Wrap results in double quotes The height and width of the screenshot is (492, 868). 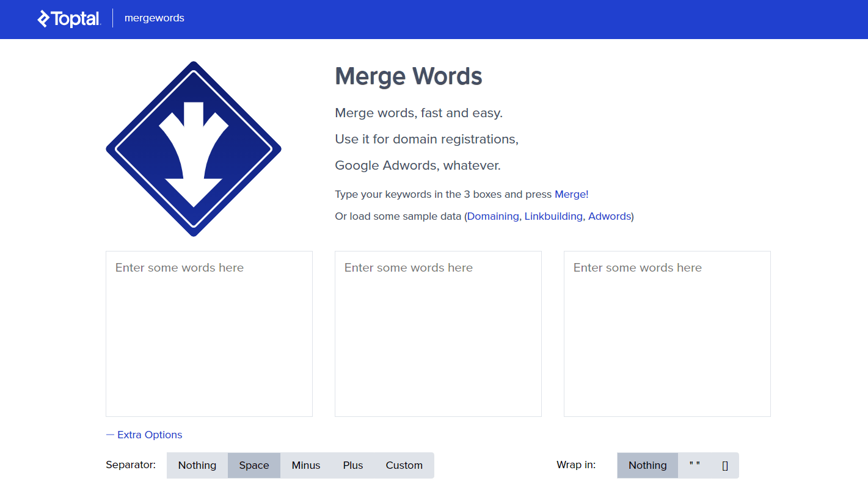[x=695, y=465]
